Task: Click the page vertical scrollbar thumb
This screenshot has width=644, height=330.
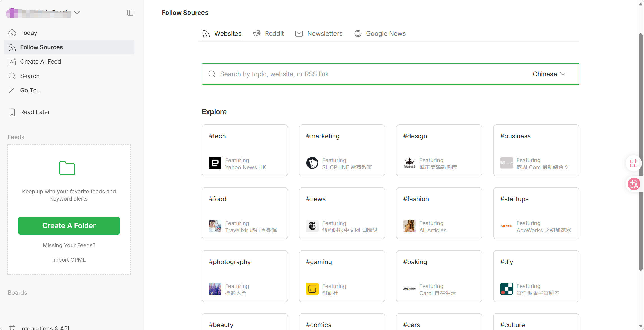Action: (x=640, y=152)
